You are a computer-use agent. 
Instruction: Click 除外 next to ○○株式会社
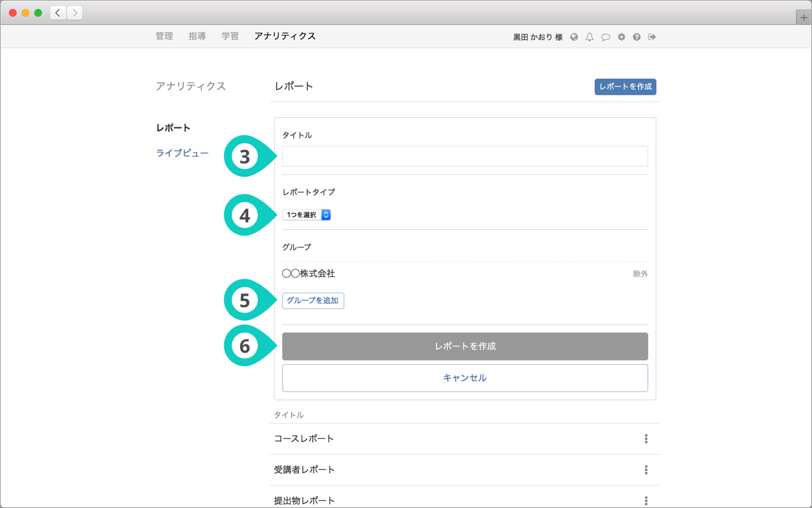pos(640,274)
